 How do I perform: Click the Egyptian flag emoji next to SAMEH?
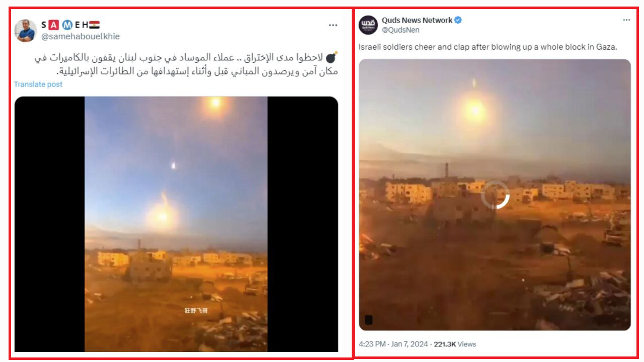tap(94, 25)
